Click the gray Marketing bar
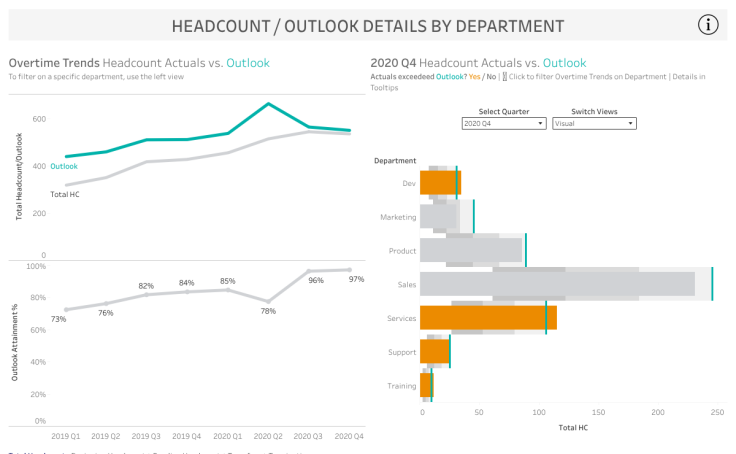Image resolution: width=736 pixels, height=454 pixels. (x=438, y=216)
